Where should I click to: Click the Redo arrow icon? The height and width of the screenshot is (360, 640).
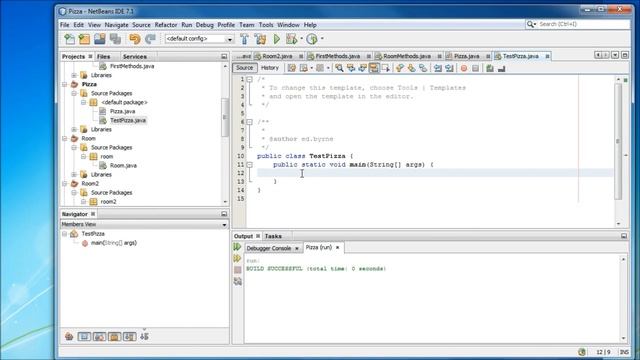point(150,39)
